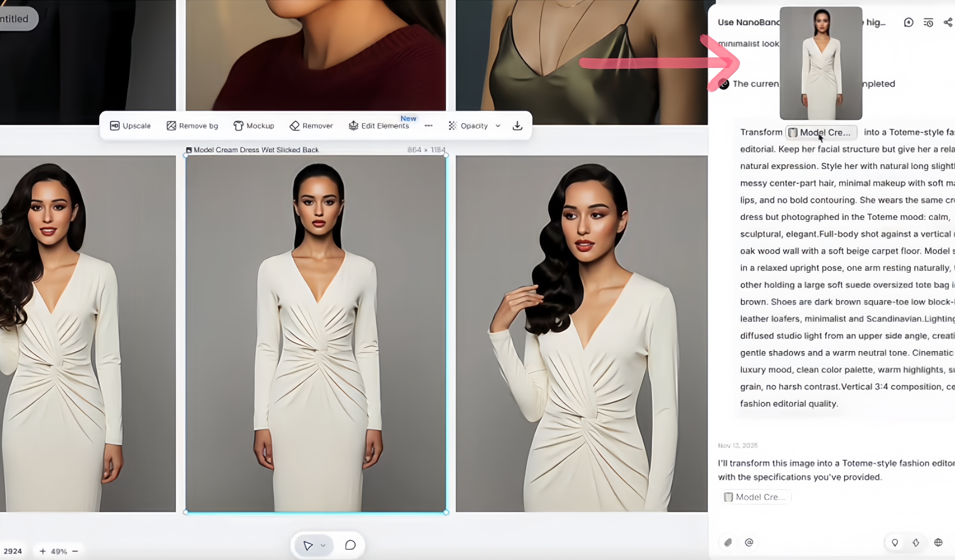
Task: Select the Remover eraser tool
Action: 311,126
